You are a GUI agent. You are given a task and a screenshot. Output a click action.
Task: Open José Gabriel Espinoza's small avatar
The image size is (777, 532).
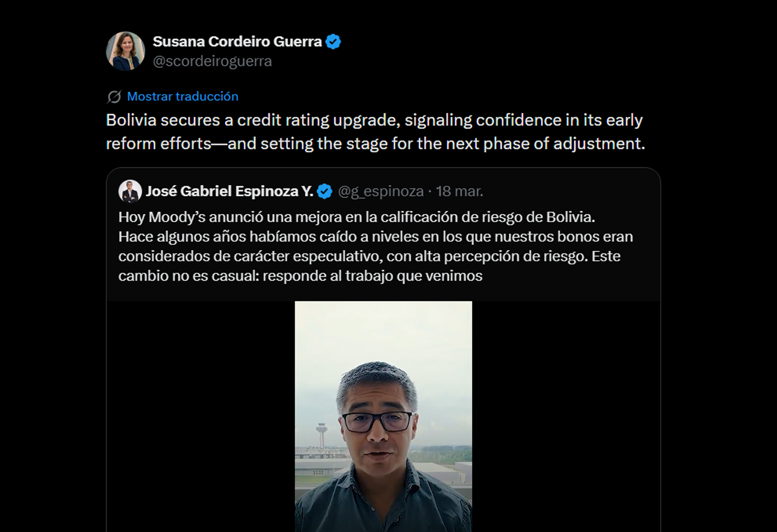(130, 191)
